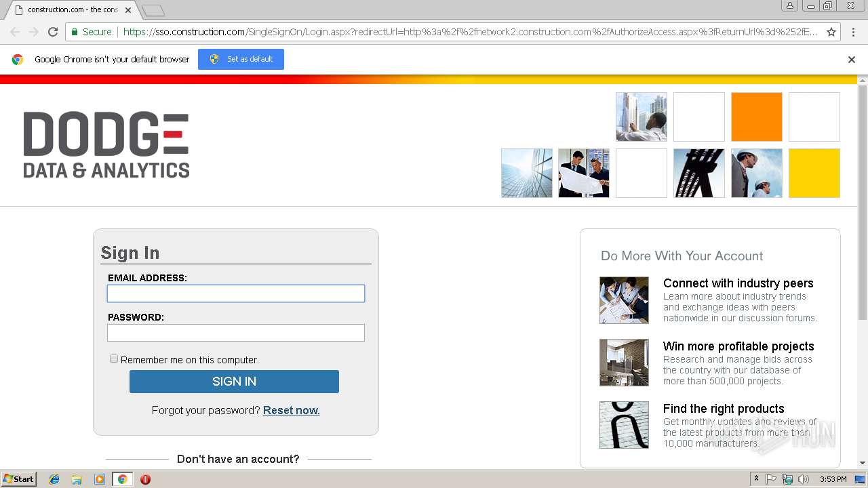Click the green Secure padlock icon
Screen dimensions: 868x488
pyautogui.click(x=75, y=32)
